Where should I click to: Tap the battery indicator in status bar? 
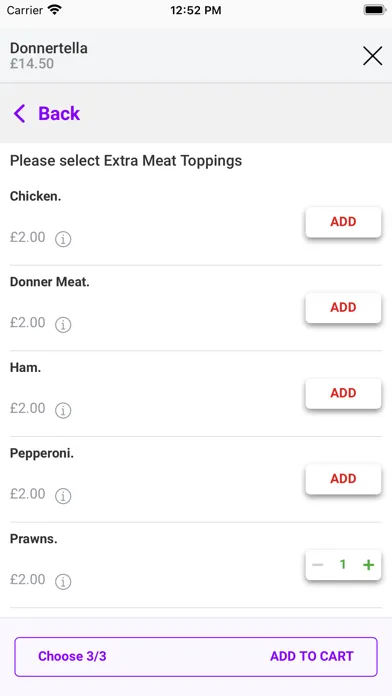click(375, 10)
